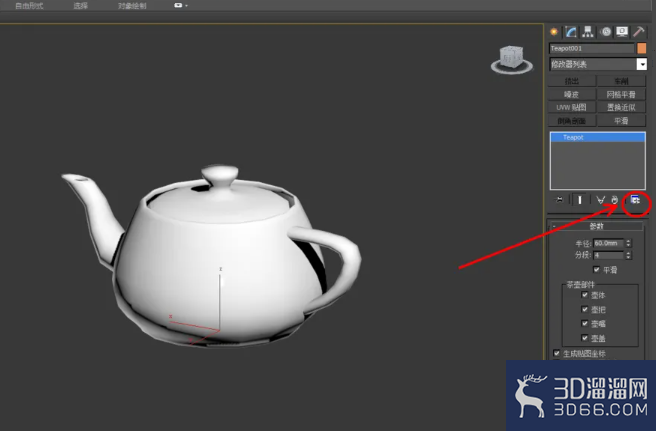Click the orange object color swatch
Image resolution: width=656 pixels, height=431 pixels.
click(x=642, y=49)
